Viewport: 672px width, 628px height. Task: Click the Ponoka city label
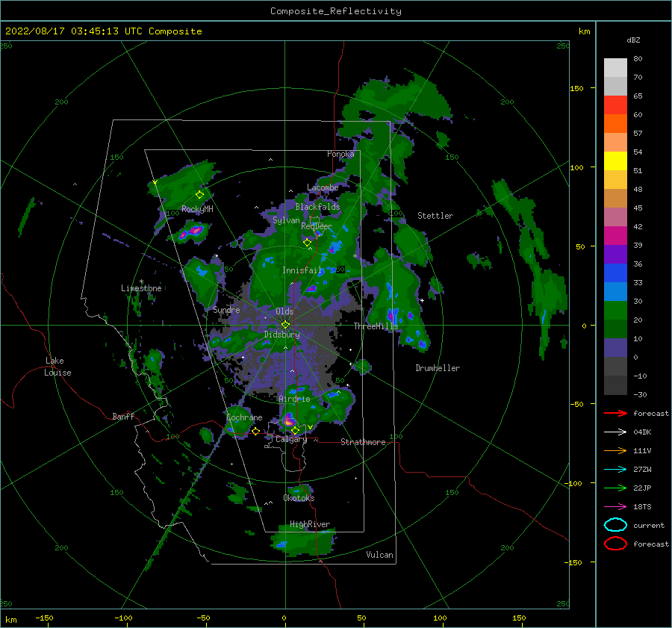coord(340,154)
